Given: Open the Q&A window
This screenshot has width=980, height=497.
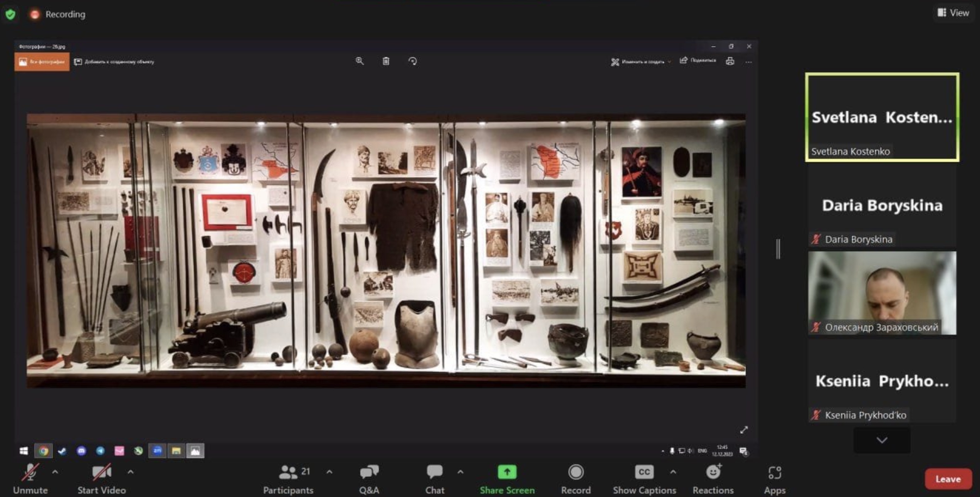Looking at the screenshot, I should point(369,479).
